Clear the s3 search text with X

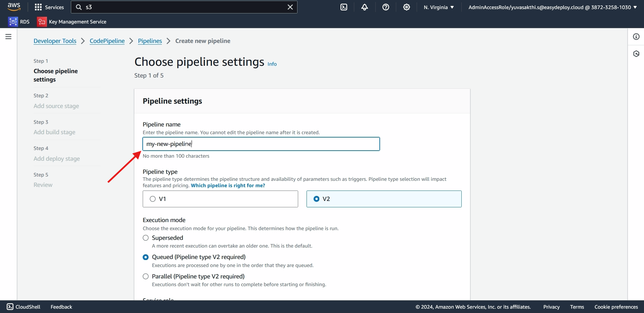point(290,7)
